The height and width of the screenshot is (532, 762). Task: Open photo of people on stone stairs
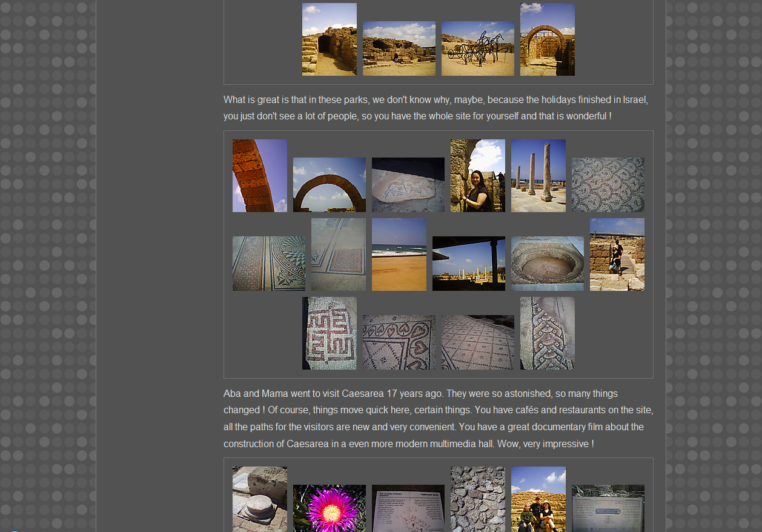pos(617,254)
